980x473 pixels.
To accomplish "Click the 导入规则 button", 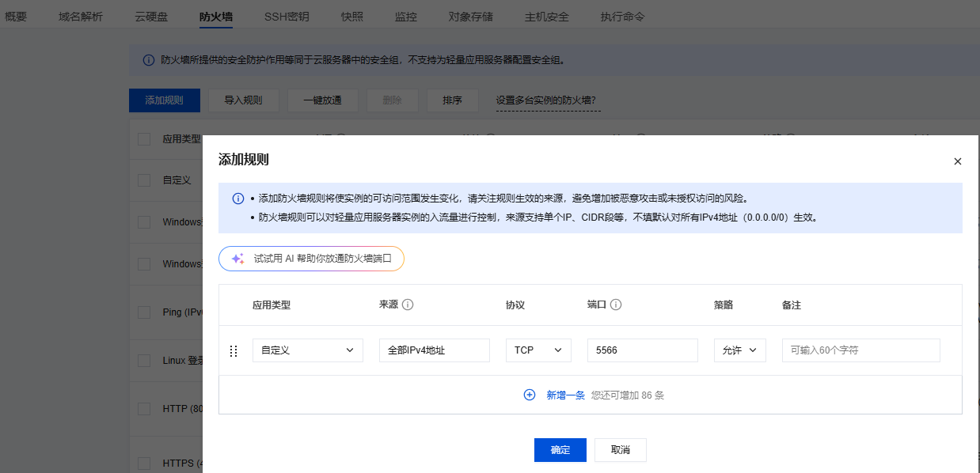I will click(x=243, y=100).
